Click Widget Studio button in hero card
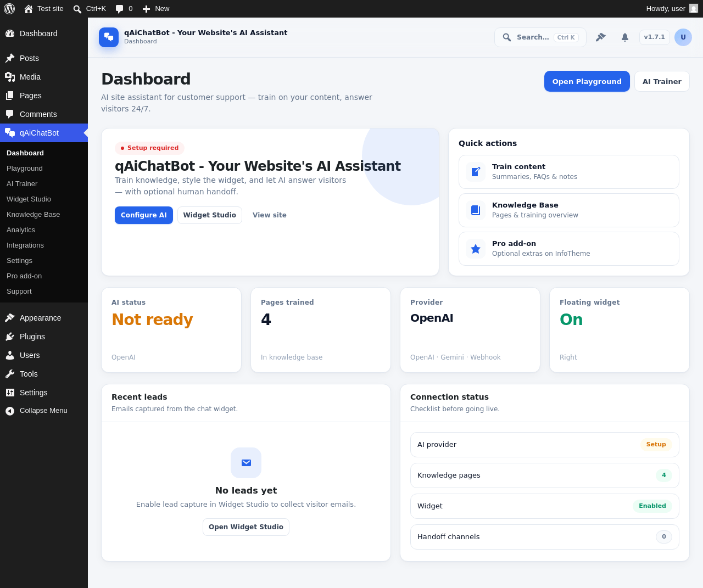 pyautogui.click(x=210, y=215)
